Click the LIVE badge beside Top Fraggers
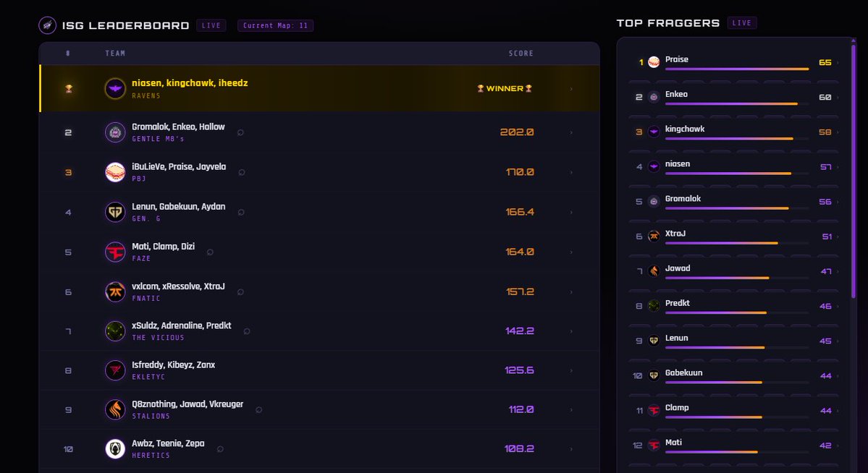 (x=742, y=22)
